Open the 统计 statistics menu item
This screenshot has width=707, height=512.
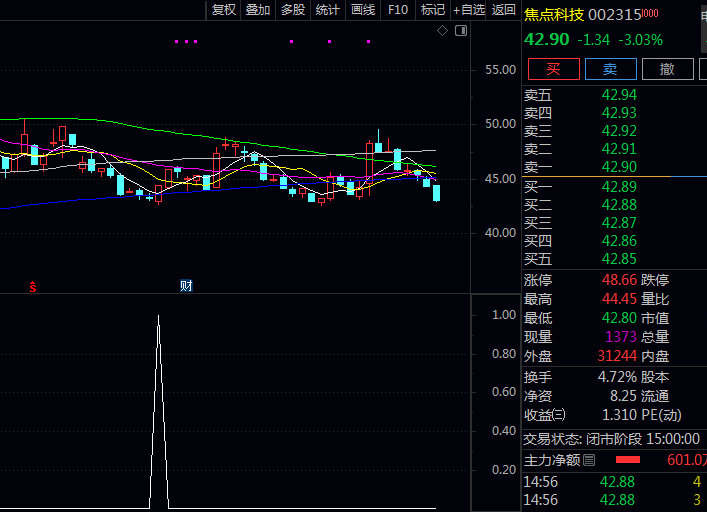tap(327, 10)
